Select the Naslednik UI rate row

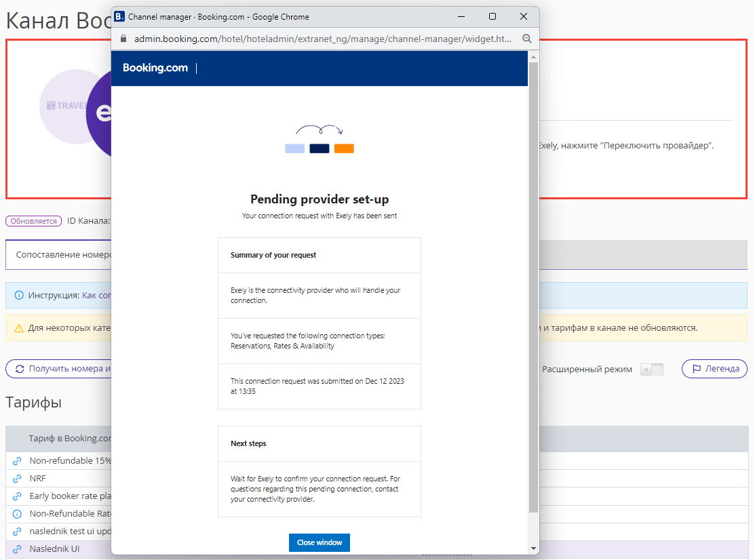pyautogui.click(x=58, y=549)
